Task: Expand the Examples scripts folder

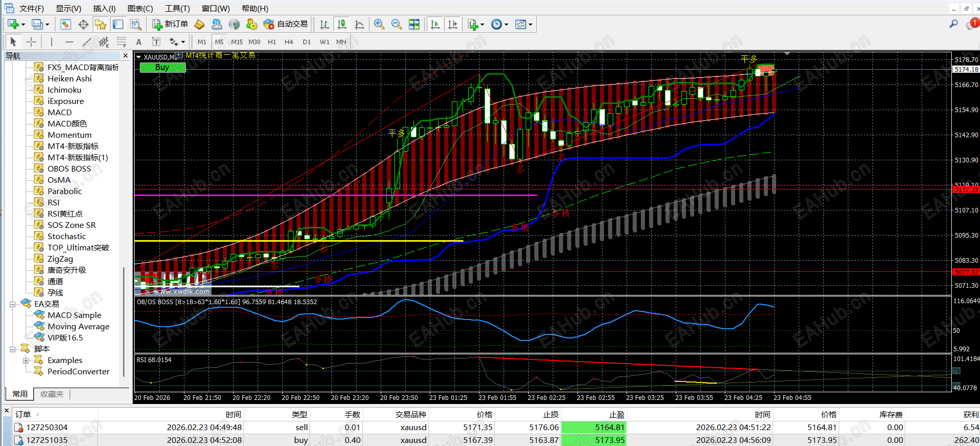Action: (x=26, y=360)
